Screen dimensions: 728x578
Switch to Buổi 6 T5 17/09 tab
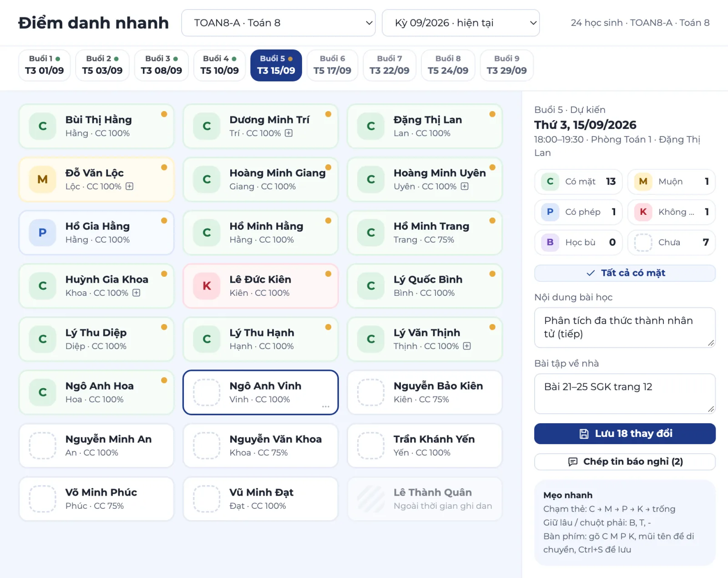click(332, 65)
